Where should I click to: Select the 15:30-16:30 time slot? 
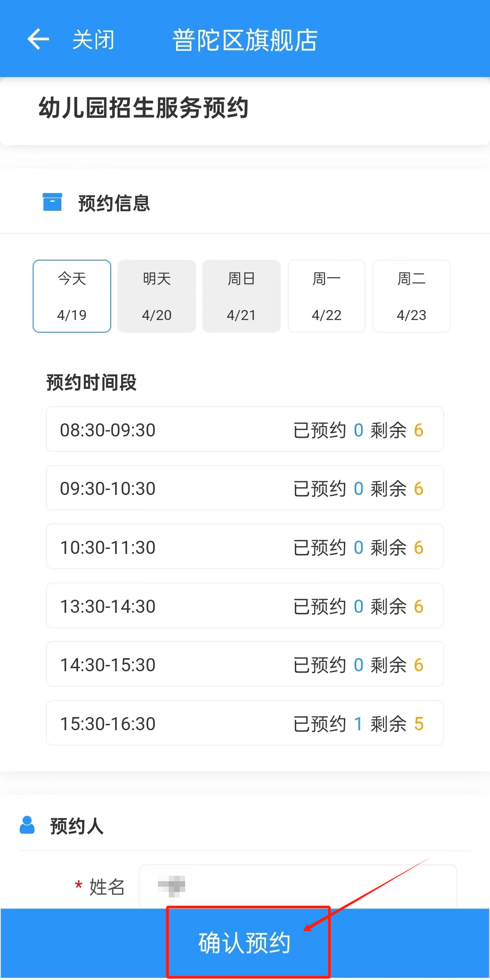tap(245, 723)
